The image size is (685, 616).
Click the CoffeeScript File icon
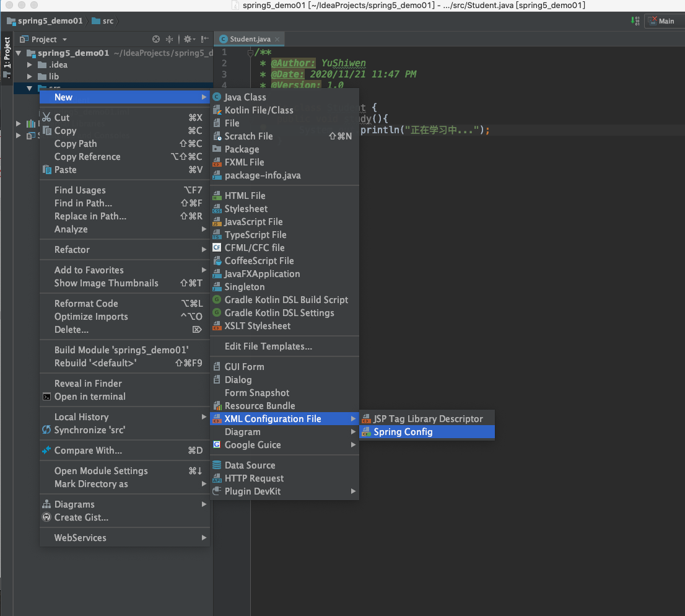pos(217,260)
